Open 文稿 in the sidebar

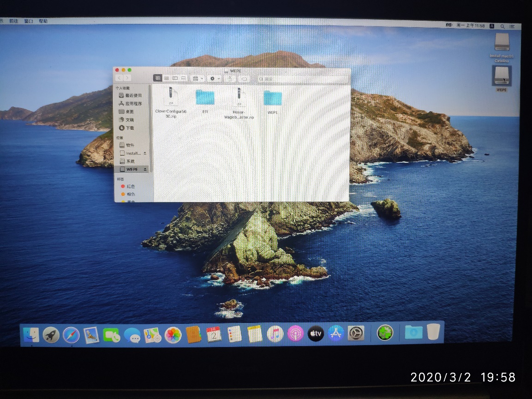tap(131, 120)
